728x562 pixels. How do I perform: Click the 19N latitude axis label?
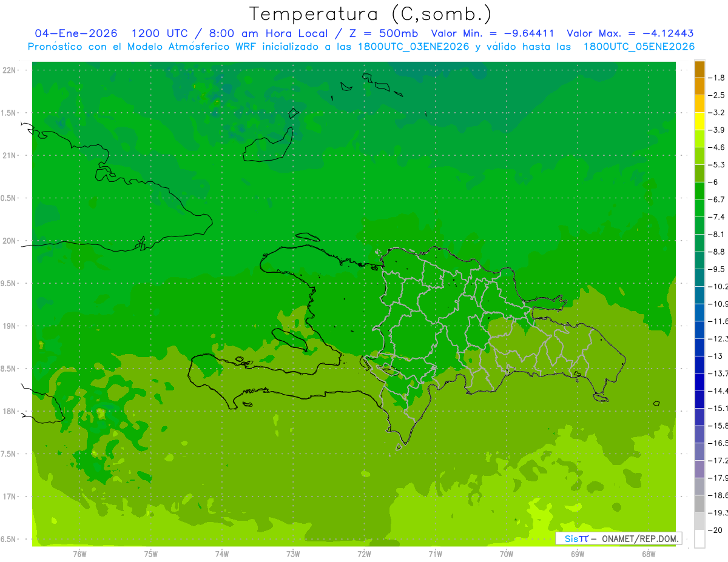(x=9, y=326)
